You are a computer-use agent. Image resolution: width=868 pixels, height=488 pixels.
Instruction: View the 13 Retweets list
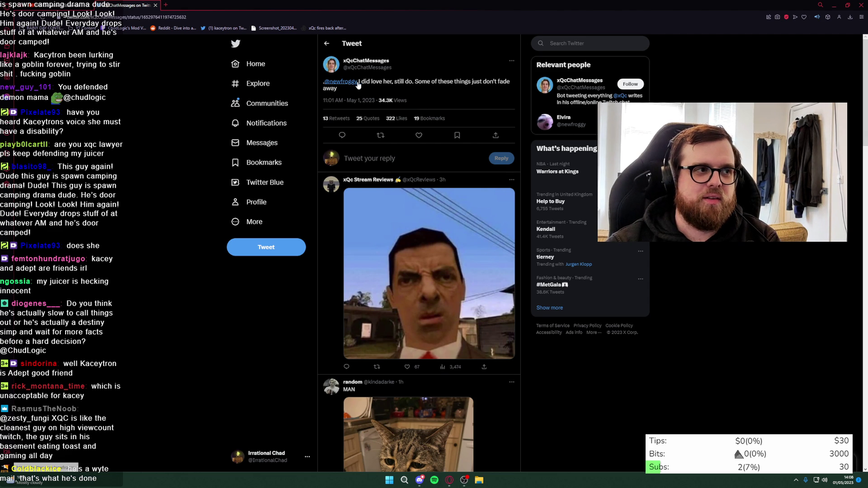(336, 118)
